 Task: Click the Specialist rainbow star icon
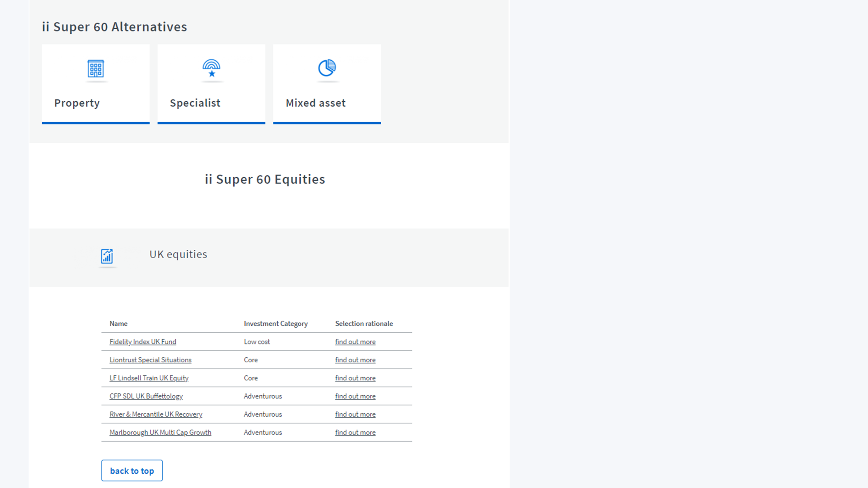pos(211,68)
